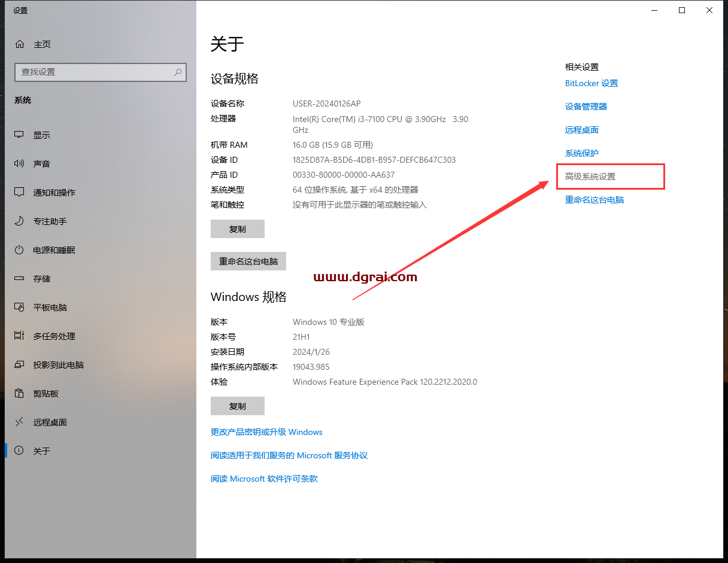The width and height of the screenshot is (728, 563).
Task: Click the 设备规格 section heading
Action: pyautogui.click(x=235, y=78)
